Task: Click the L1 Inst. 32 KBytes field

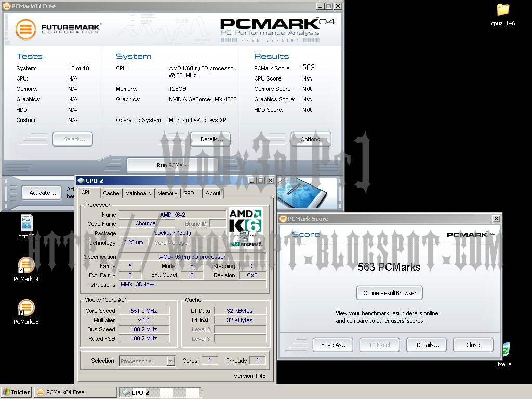Action: click(x=240, y=320)
